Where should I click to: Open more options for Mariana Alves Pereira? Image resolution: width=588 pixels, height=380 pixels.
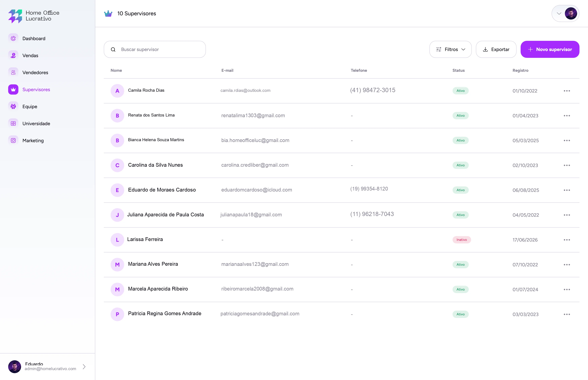click(567, 265)
